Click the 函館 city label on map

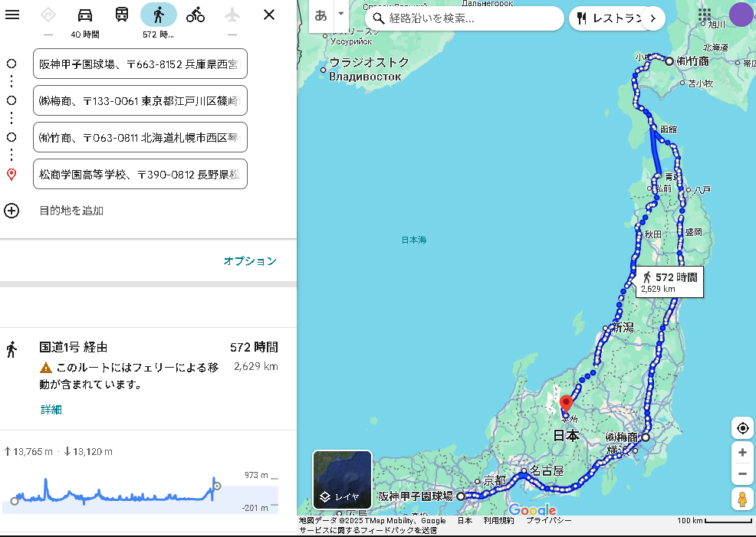point(669,129)
